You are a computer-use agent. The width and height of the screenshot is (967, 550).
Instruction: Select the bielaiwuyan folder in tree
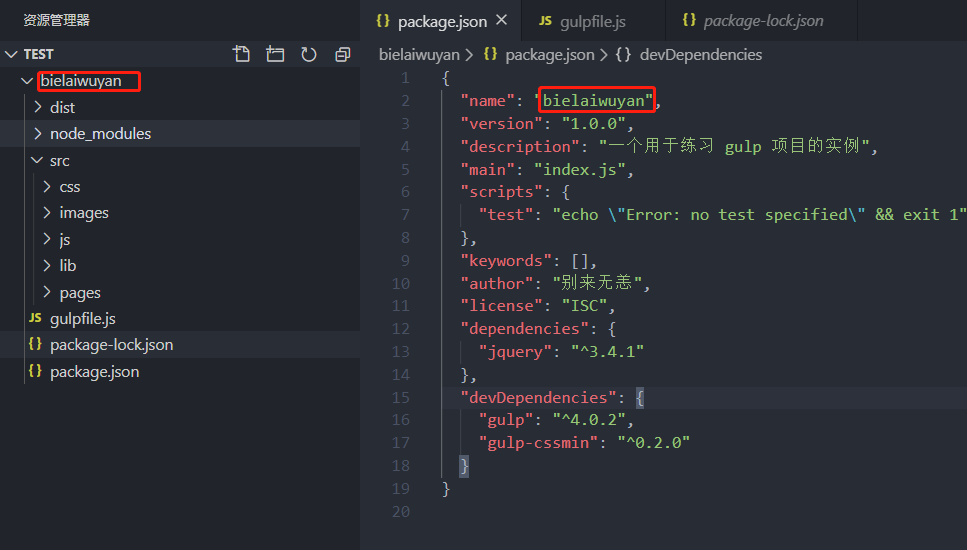pos(81,81)
